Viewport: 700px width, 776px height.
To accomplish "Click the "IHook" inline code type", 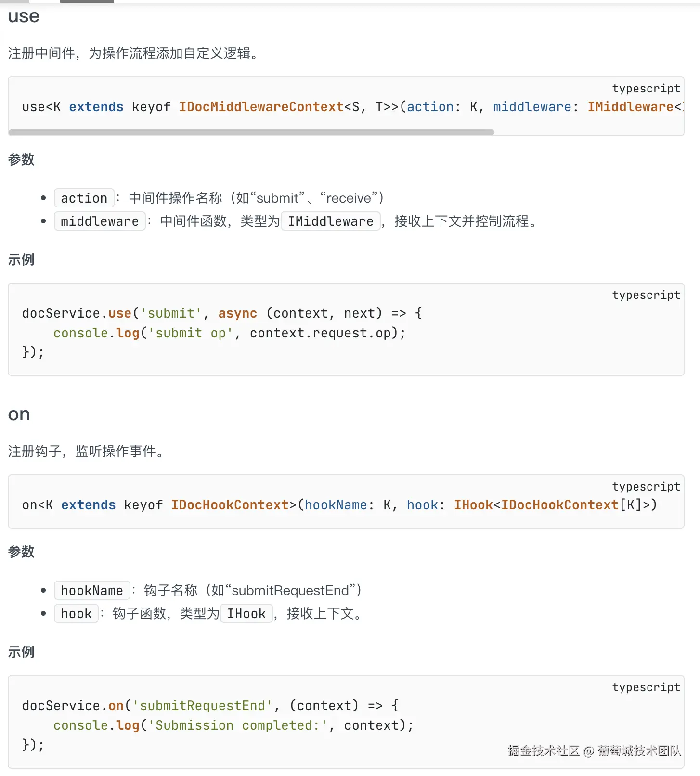I will pos(246,613).
